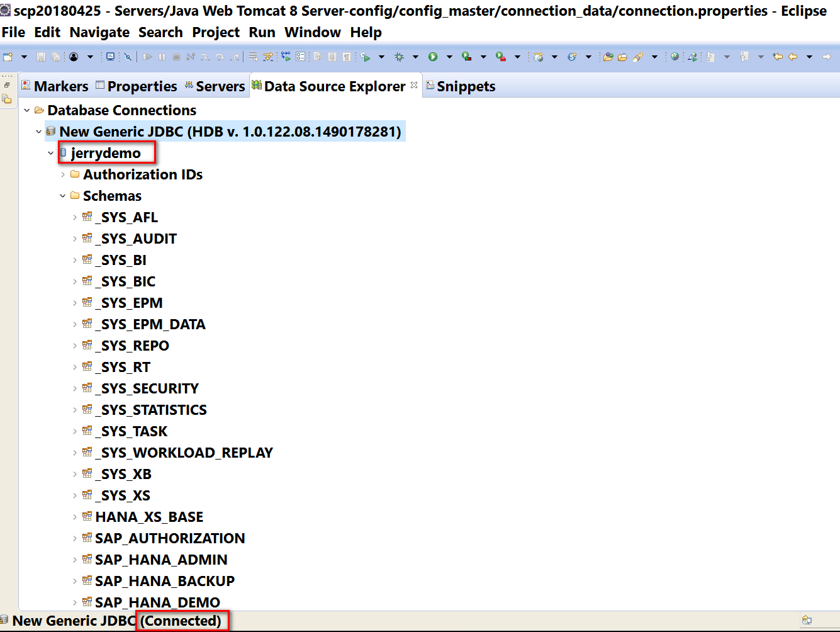840x632 pixels.
Task: Switch to the Markers tab
Action: [x=55, y=86]
